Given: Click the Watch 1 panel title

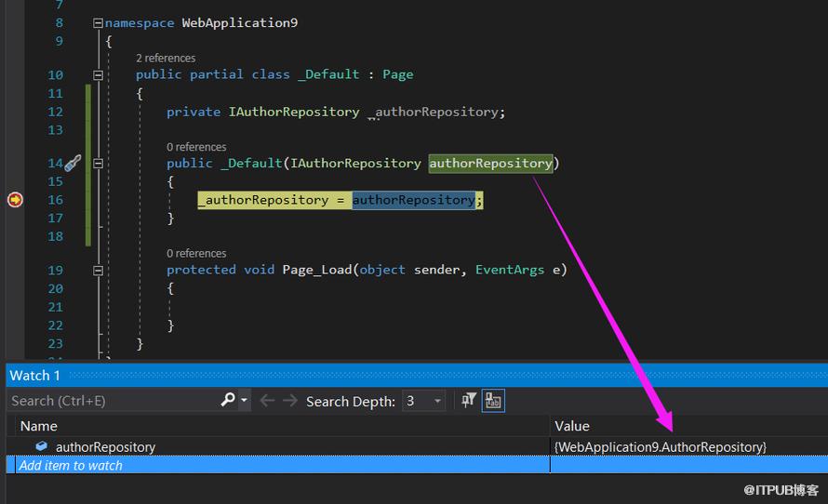Looking at the screenshot, I should [x=34, y=376].
